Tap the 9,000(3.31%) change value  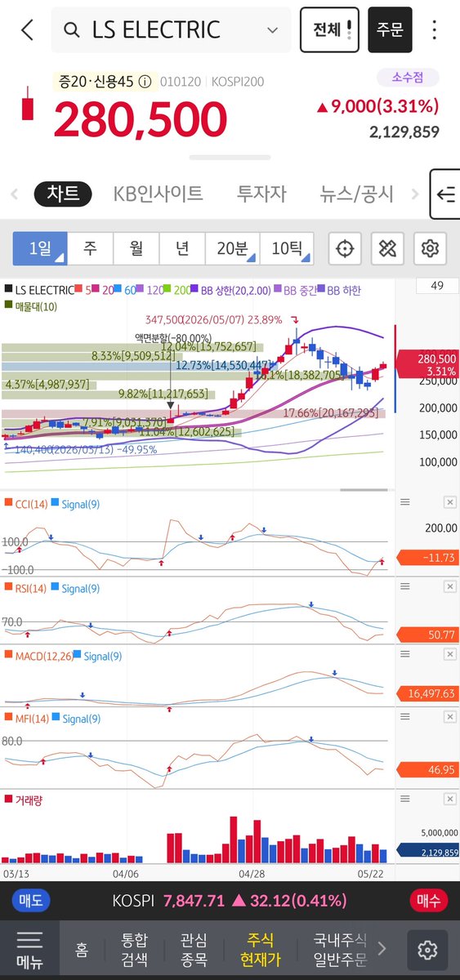(x=377, y=105)
